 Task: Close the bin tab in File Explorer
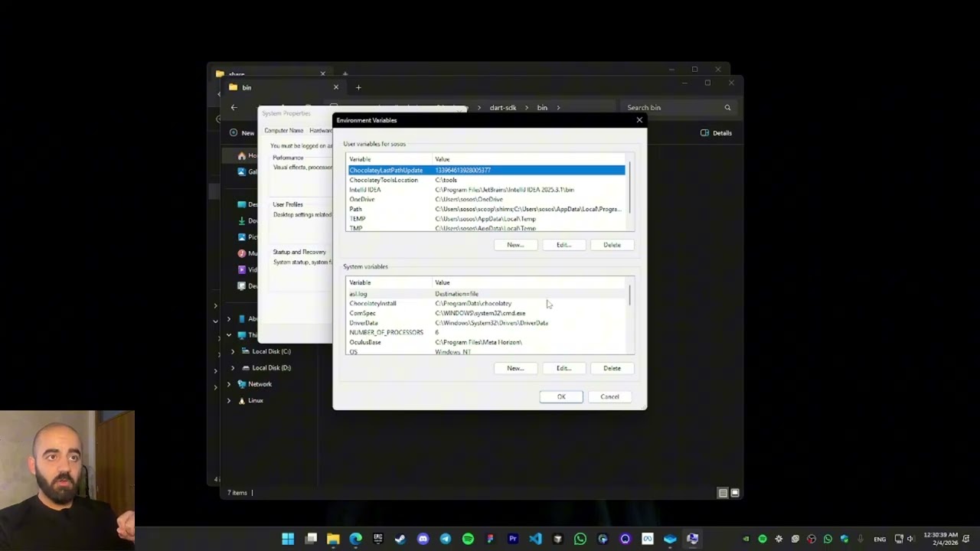click(335, 87)
